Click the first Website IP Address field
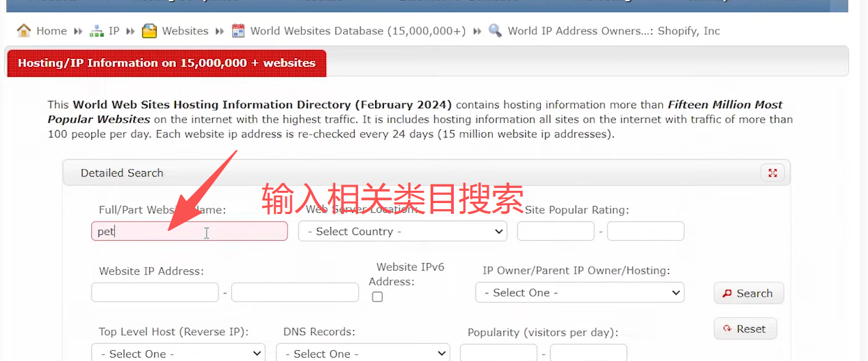The image size is (868, 361). 155,293
